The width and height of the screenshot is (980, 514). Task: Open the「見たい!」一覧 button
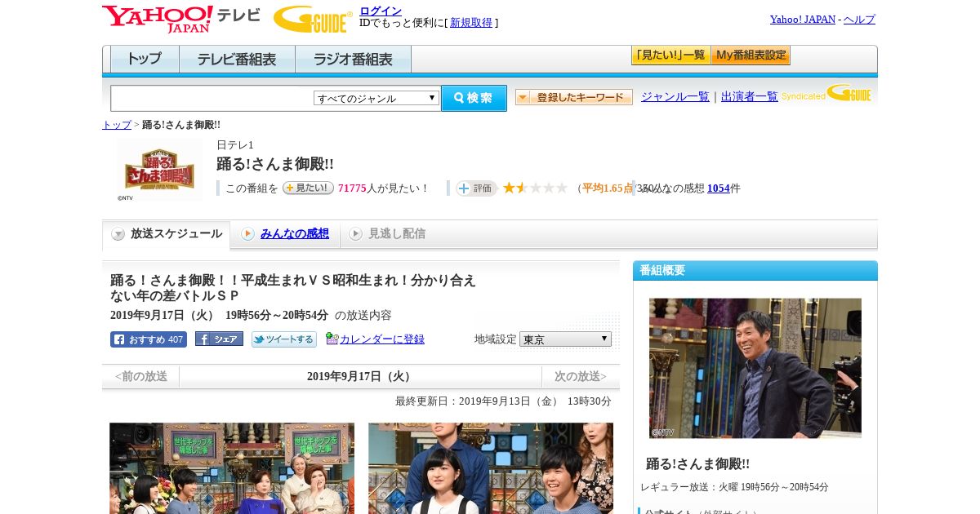[670, 55]
